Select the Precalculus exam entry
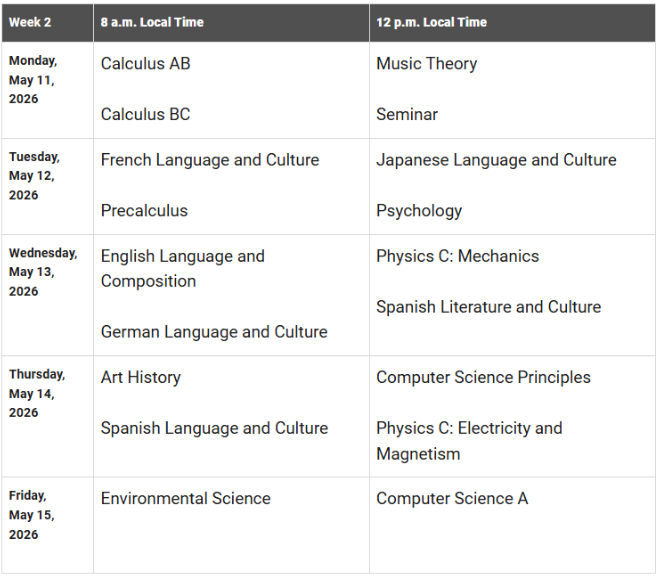Viewport: 658px width, 577px height. (x=144, y=211)
